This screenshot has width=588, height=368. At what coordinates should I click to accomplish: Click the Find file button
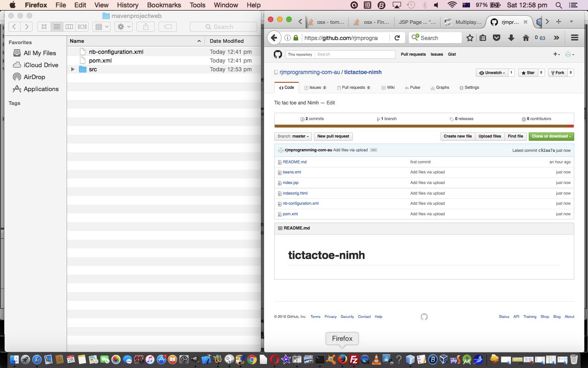pos(515,136)
